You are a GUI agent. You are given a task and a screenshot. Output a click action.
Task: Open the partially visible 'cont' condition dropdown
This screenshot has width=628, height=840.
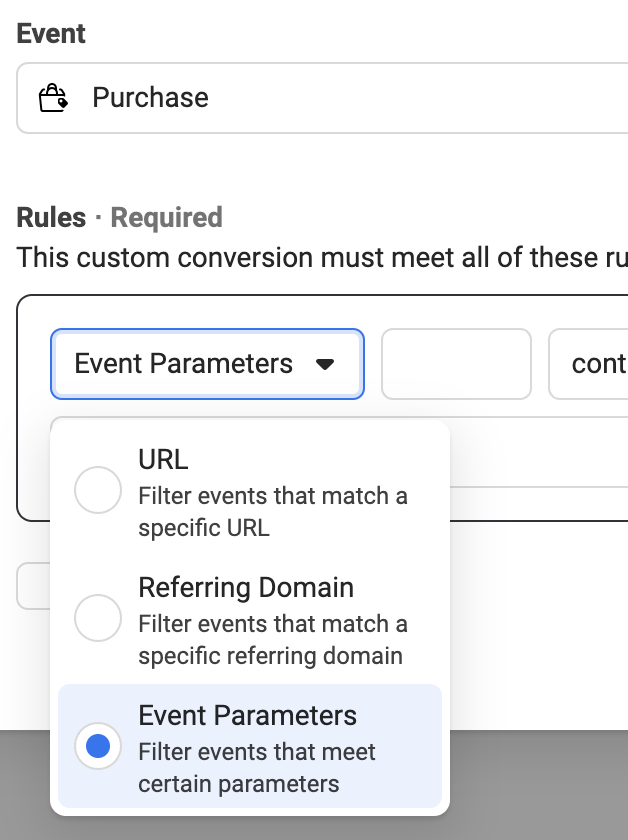coord(588,364)
